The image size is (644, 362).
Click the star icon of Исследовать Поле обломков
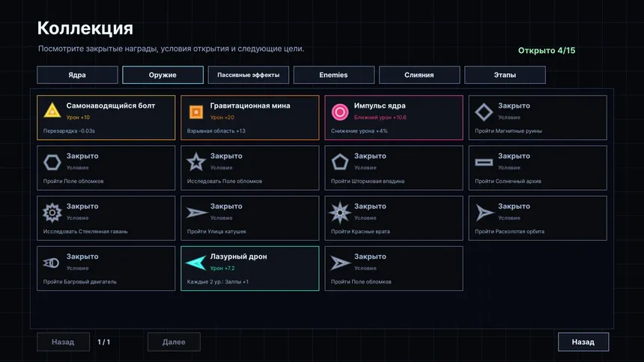(x=196, y=162)
